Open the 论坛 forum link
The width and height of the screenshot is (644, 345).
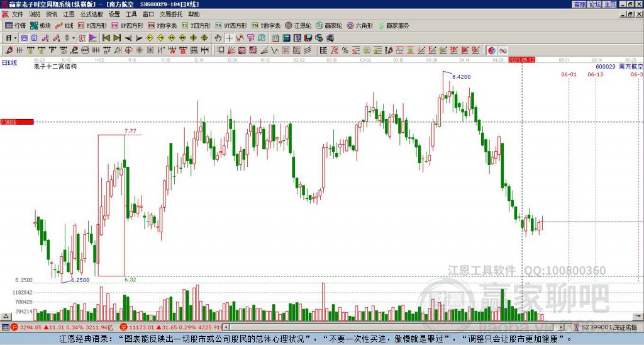tap(594, 4)
